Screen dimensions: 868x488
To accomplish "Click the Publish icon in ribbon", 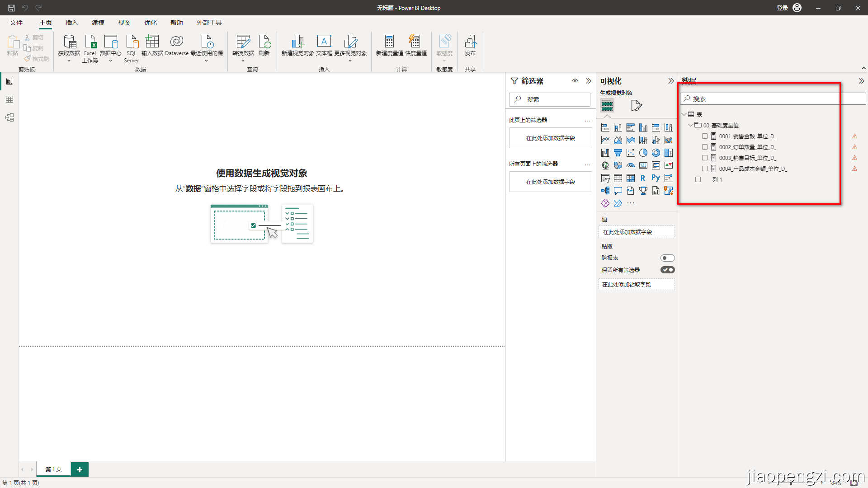I will [470, 42].
